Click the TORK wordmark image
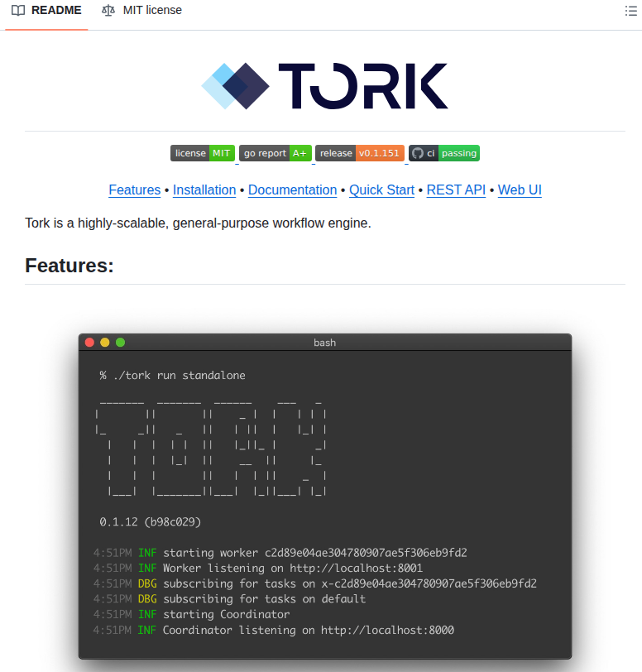The width and height of the screenshot is (642, 672). (363, 86)
